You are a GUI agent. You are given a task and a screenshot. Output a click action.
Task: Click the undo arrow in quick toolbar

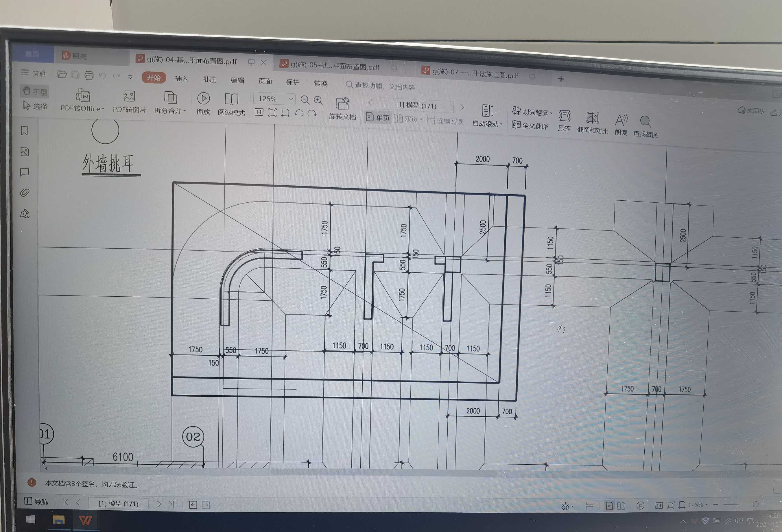(x=102, y=76)
